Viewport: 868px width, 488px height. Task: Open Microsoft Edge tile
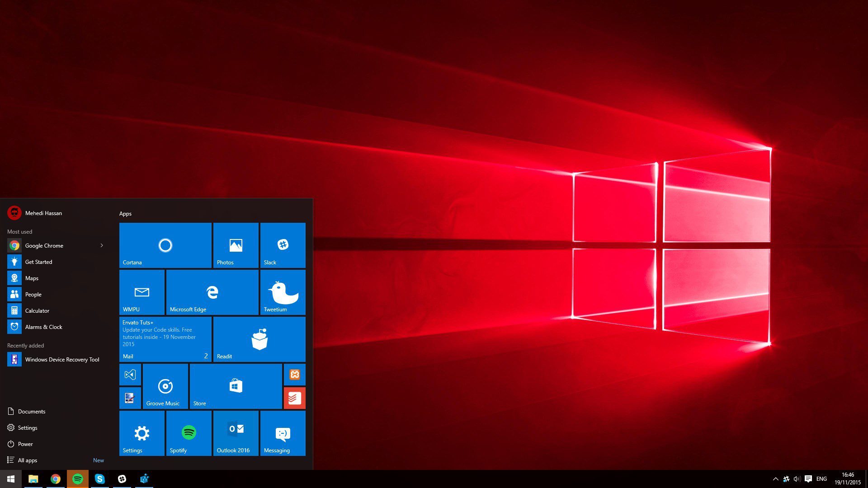point(213,292)
